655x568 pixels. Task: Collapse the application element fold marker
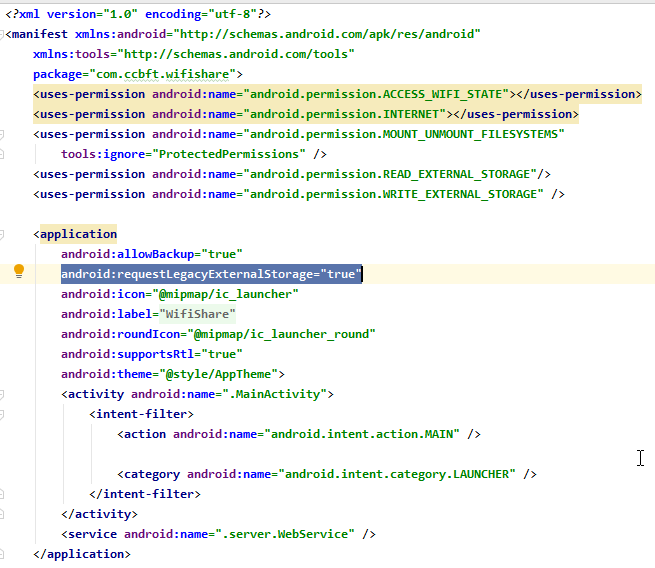(x=2, y=234)
